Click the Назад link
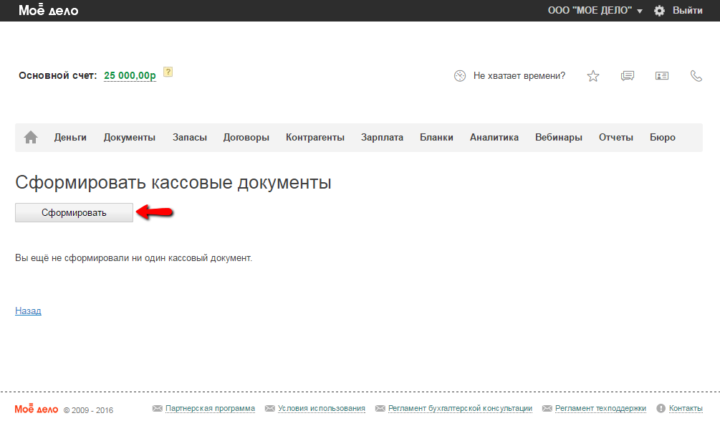Viewport: 720px width, 431px height. tap(28, 311)
